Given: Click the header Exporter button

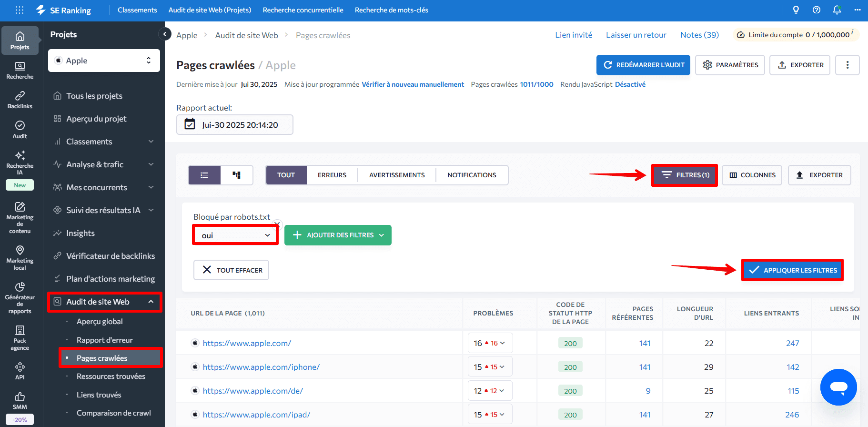Looking at the screenshot, I should click(800, 65).
